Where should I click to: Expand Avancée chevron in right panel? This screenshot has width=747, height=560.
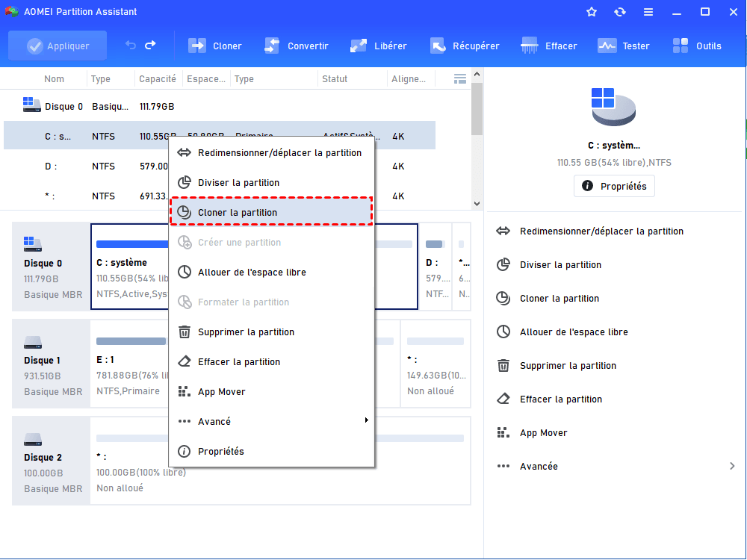point(732,466)
